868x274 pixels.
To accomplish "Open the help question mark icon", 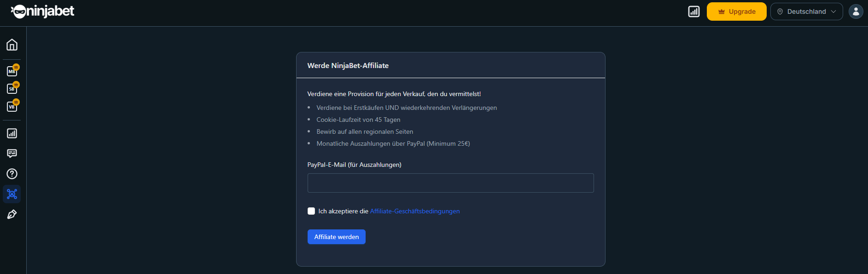I will point(12,174).
